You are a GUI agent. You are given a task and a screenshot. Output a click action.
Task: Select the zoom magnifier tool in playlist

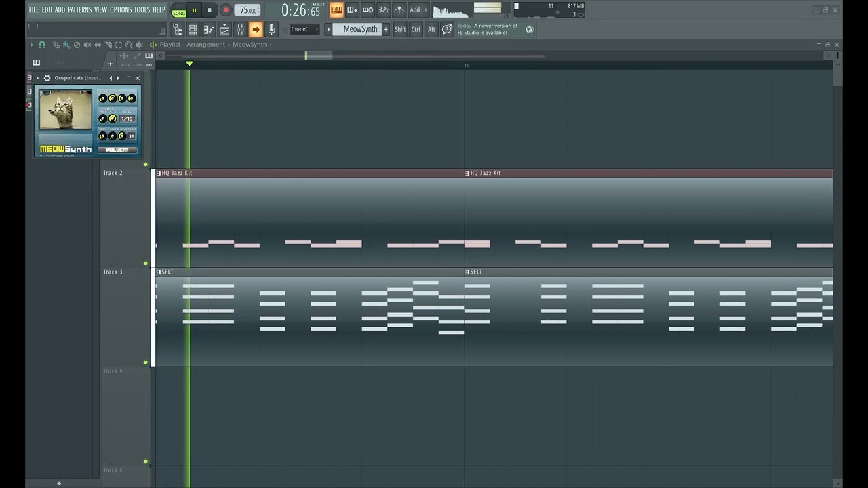pyautogui.click(x=129, y=45)
